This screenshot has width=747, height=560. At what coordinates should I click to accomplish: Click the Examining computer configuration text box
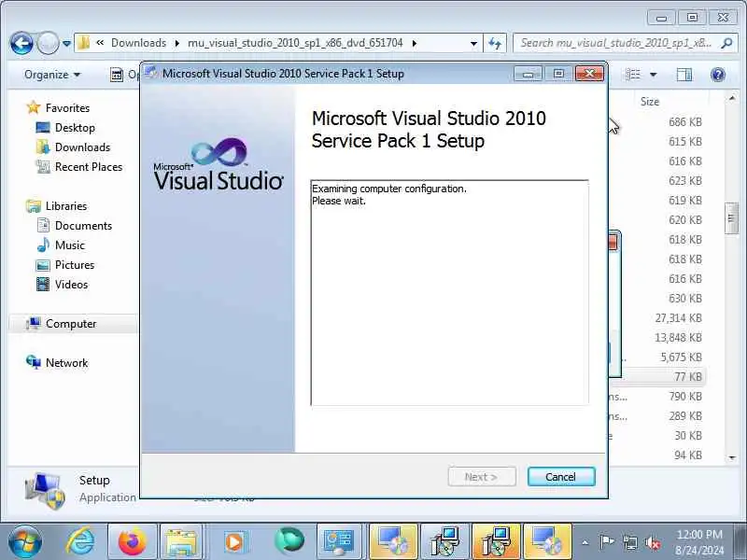pos(449,292)
